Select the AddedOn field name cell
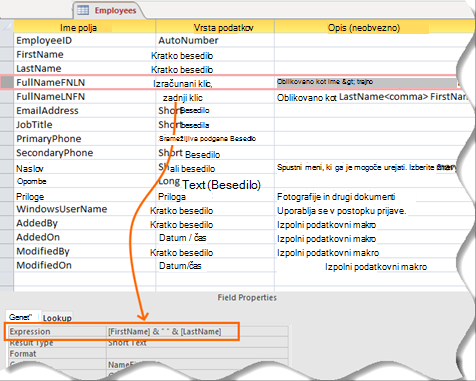The image size is (476, 381). click(x=85, y=237)
